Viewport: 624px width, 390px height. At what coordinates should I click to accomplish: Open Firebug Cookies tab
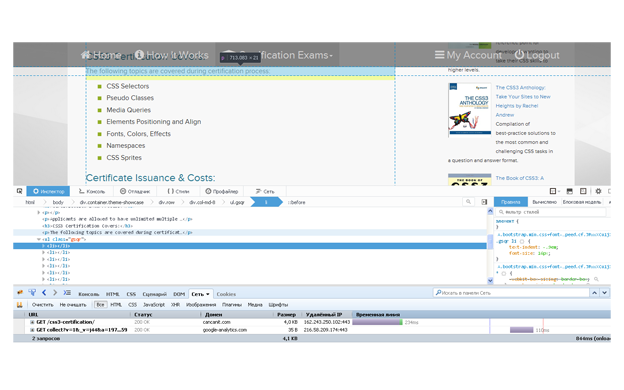click(226, 294)
